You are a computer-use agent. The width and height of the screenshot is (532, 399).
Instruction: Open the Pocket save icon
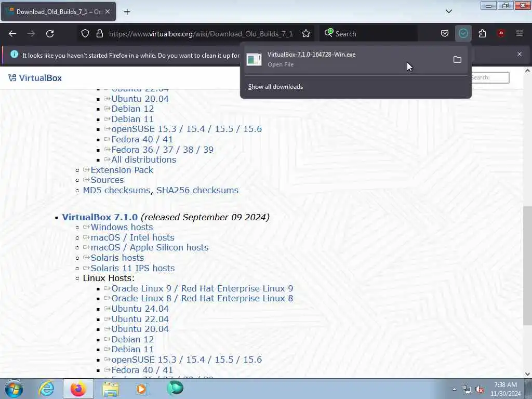[445, 33]
